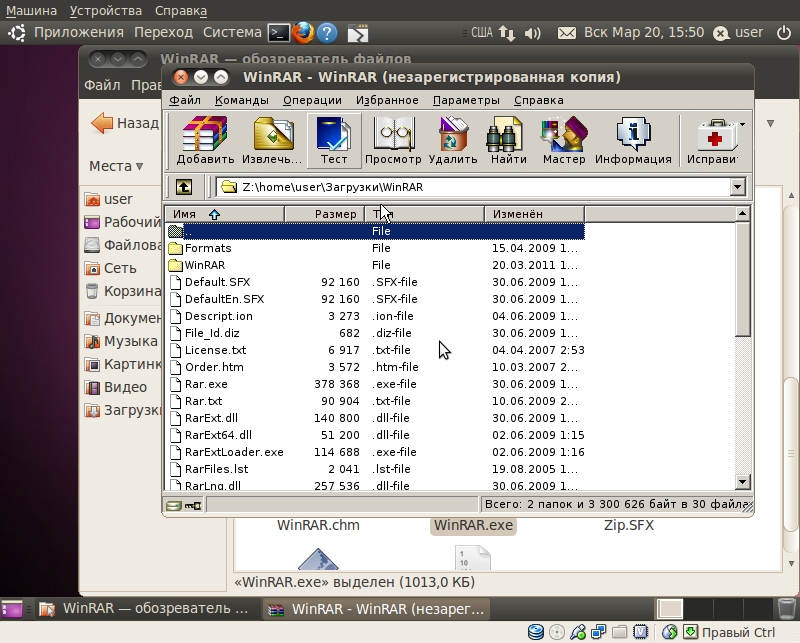Screen dimensions: 800x643
Task: Select the Rar.exe file row
Action: pyautogui.click(x=376, y=384)
